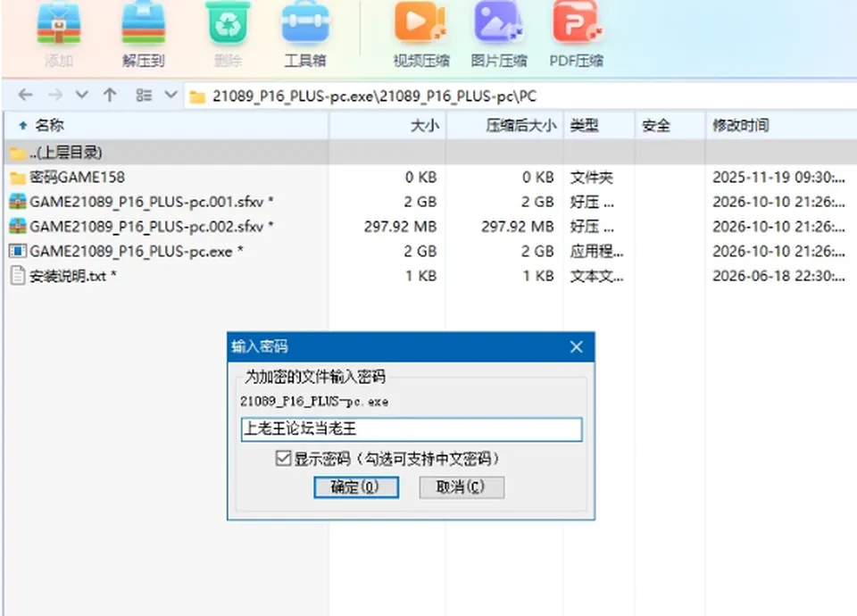Screen dimensions: 857x616
Task: Click the 添加 (Add) toolbar icon
Action: pyautogui.click(x=59, y=25)
